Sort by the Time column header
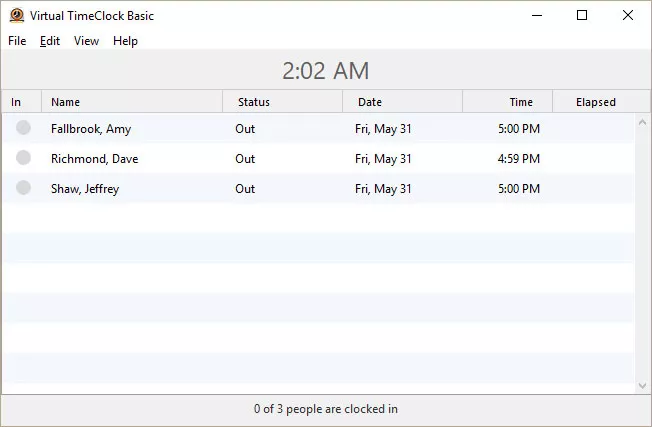652x427 pixels. pos(507,101)
